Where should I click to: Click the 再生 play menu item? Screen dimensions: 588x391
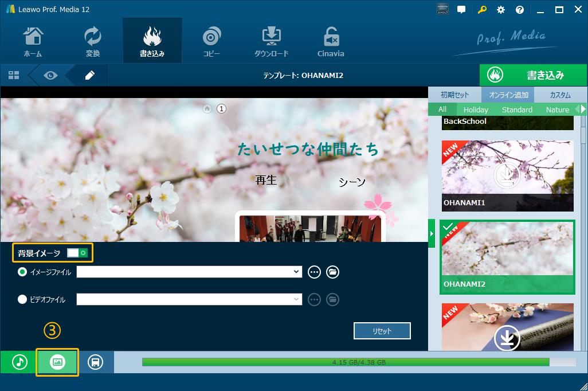[x=266, y=180]
